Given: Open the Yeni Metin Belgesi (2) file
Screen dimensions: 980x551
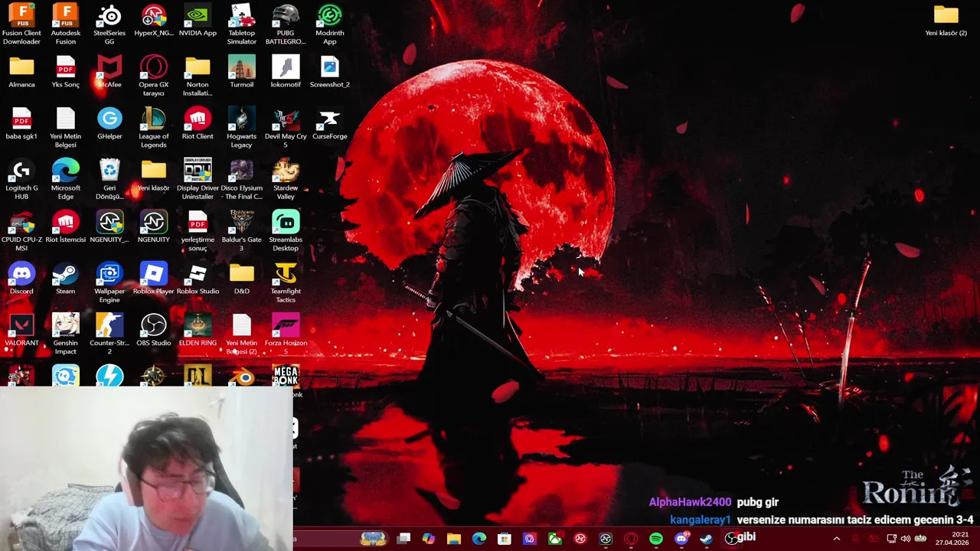Looking at the screenshot, I should [241, 334].
